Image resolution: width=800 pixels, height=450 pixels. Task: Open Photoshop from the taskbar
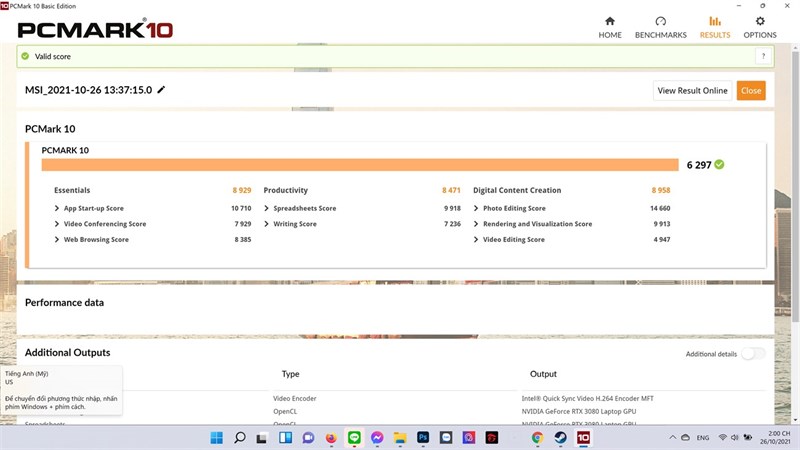[x=423, y=437]
